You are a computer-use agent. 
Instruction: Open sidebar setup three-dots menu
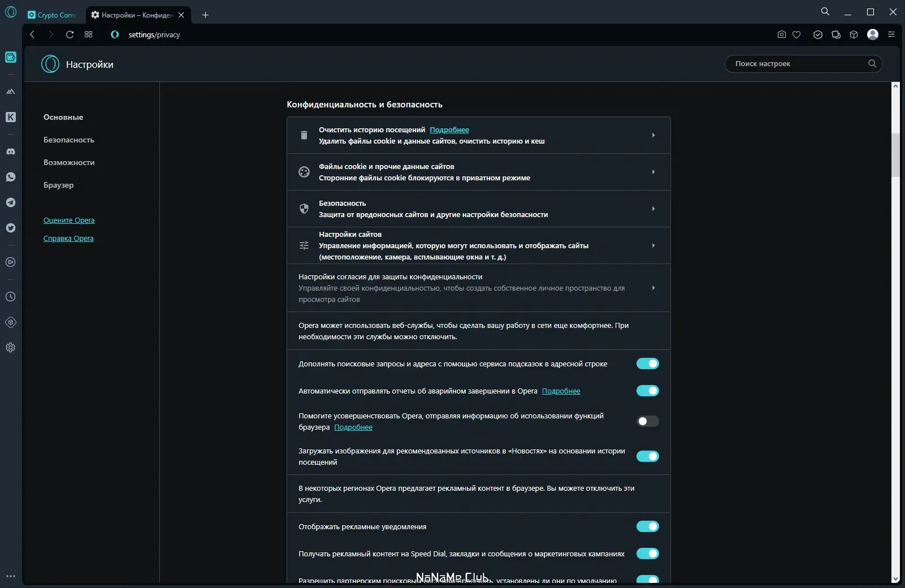[x=11, y=577]
